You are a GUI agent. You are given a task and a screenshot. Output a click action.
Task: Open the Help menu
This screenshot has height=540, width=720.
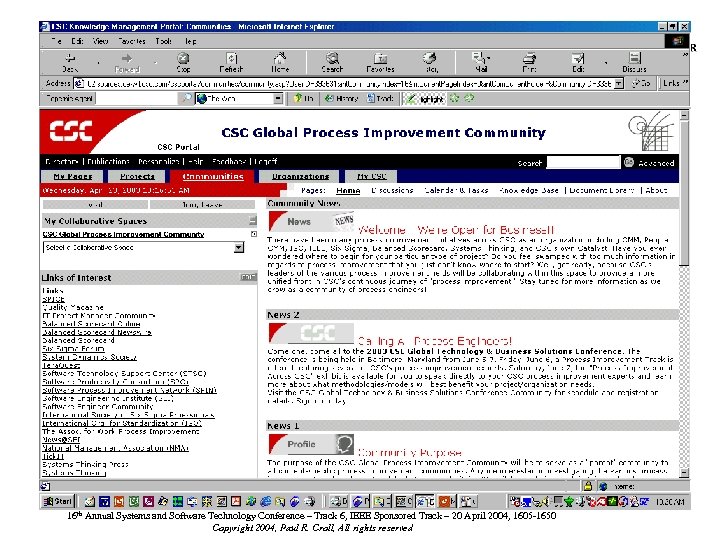click(x=191, y=41)
